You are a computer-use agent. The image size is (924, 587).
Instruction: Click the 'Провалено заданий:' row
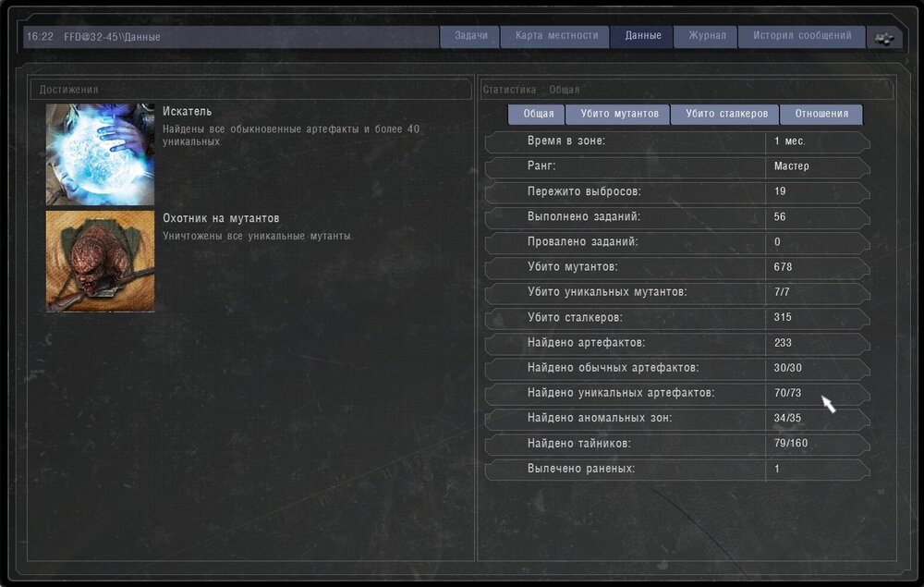pos(677,242)
